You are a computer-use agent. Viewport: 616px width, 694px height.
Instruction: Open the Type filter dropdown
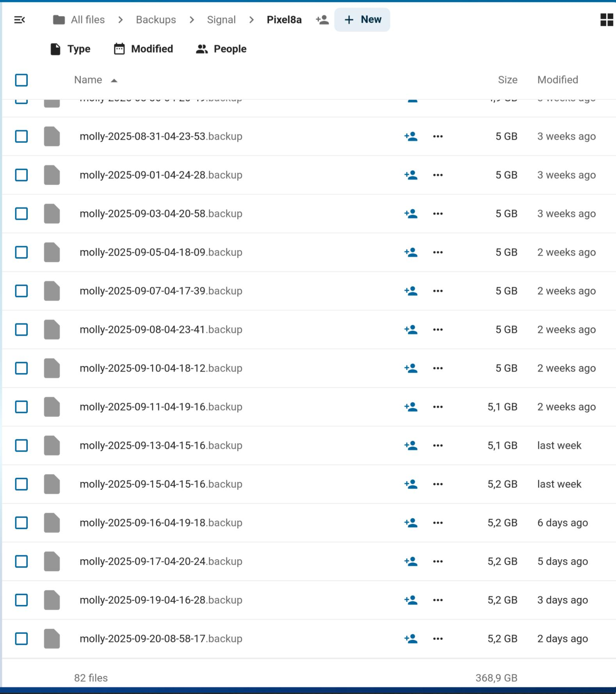(x=71, y=49)
